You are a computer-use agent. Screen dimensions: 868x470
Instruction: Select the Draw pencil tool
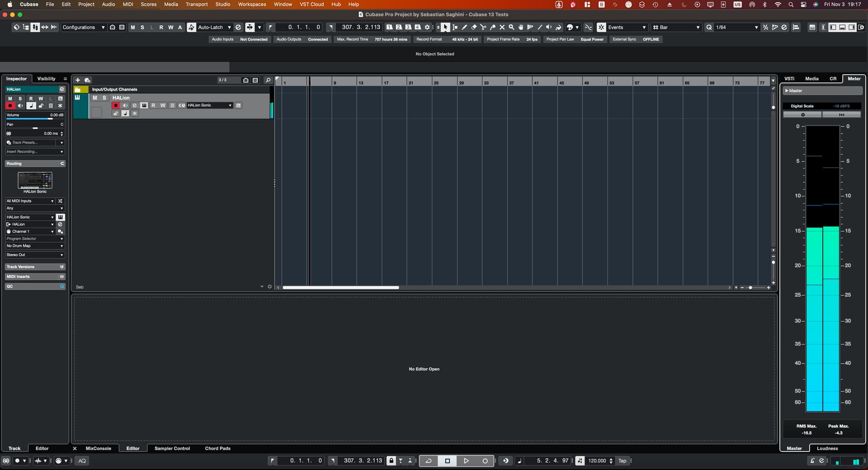coord(464,27)
